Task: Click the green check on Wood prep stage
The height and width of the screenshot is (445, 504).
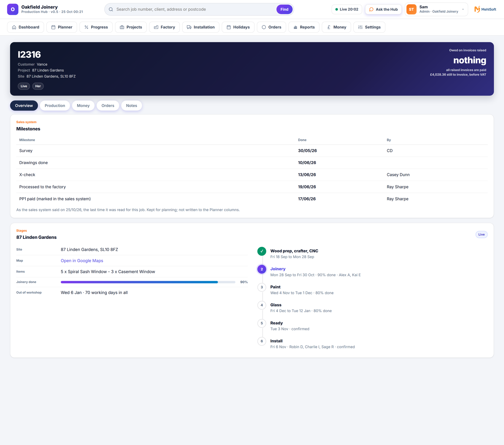Action: [x=262, y=251]
